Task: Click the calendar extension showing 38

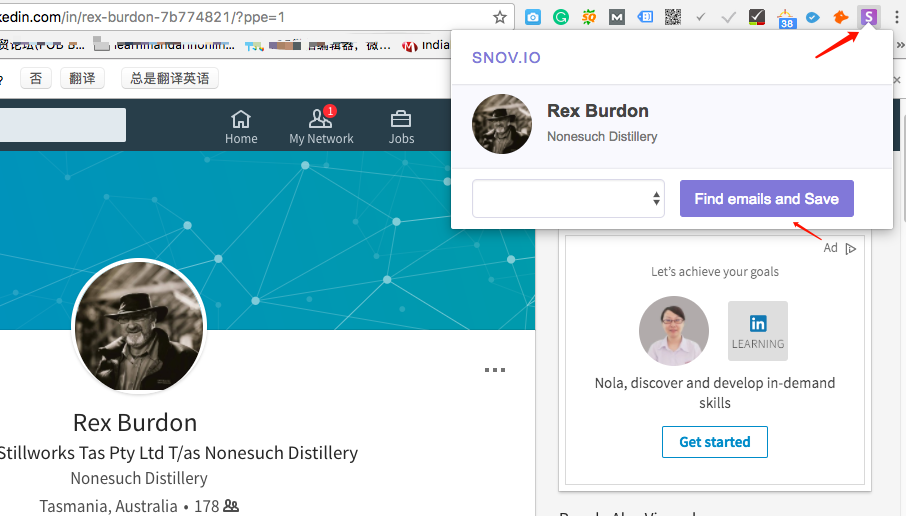Action: (x=786, y=18)
